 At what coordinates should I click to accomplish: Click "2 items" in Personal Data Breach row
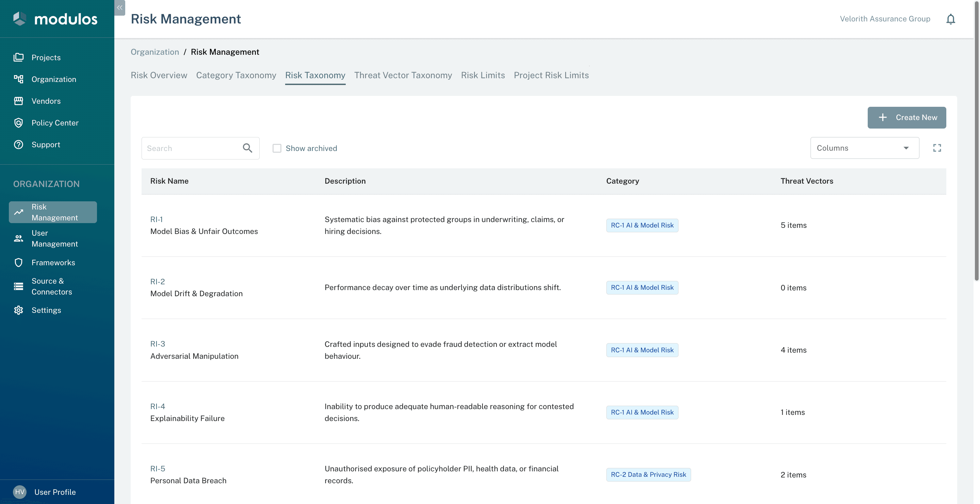pos(794,475)
